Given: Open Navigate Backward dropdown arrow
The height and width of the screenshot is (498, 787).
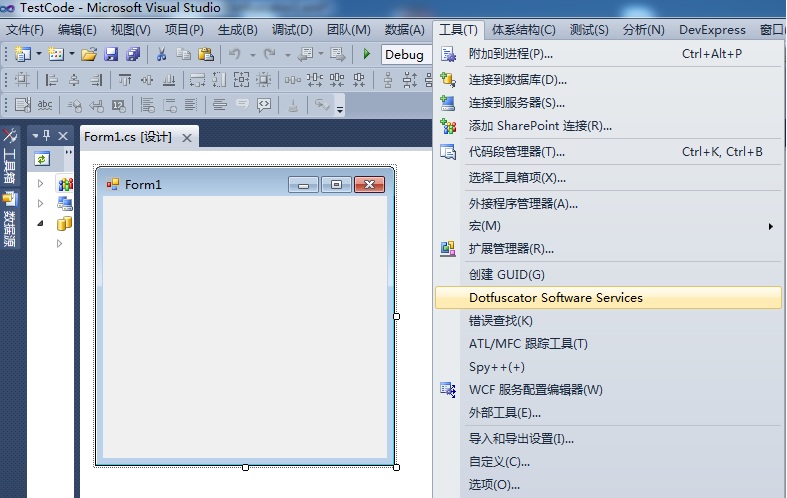Looking at the screenshot, I should pyautogui.click(x=321, y=54).
